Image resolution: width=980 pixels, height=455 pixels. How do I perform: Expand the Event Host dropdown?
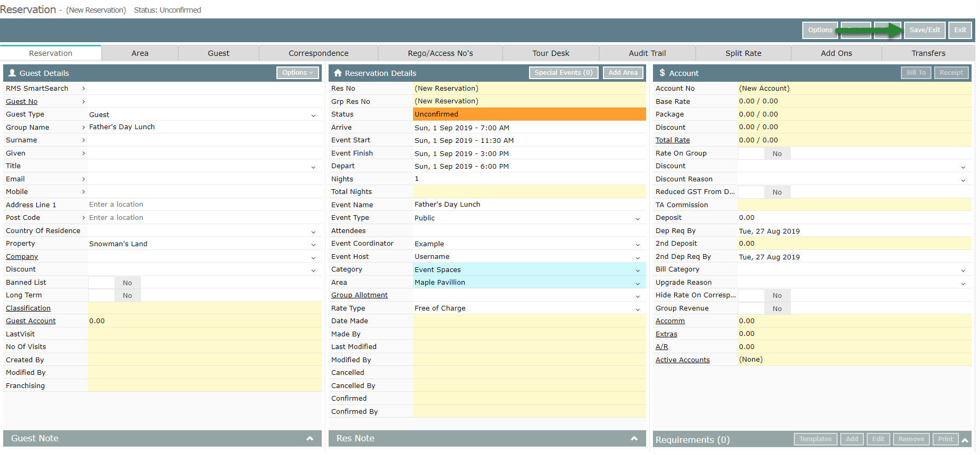pos(638,258)
